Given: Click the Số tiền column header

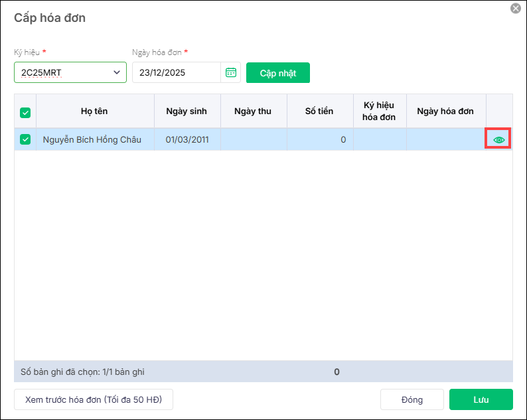Looking at the screenshot, I should click(x=319, y=111).
